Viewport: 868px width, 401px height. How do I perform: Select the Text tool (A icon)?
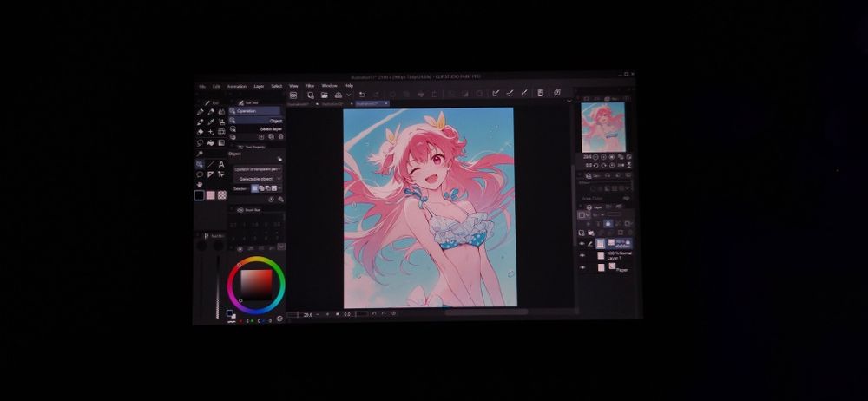coord(221,164)
